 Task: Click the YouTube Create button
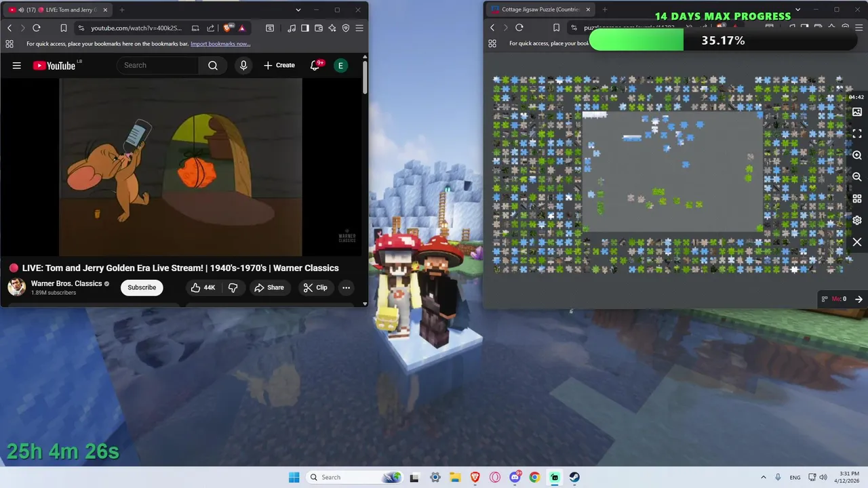[279, 65]
